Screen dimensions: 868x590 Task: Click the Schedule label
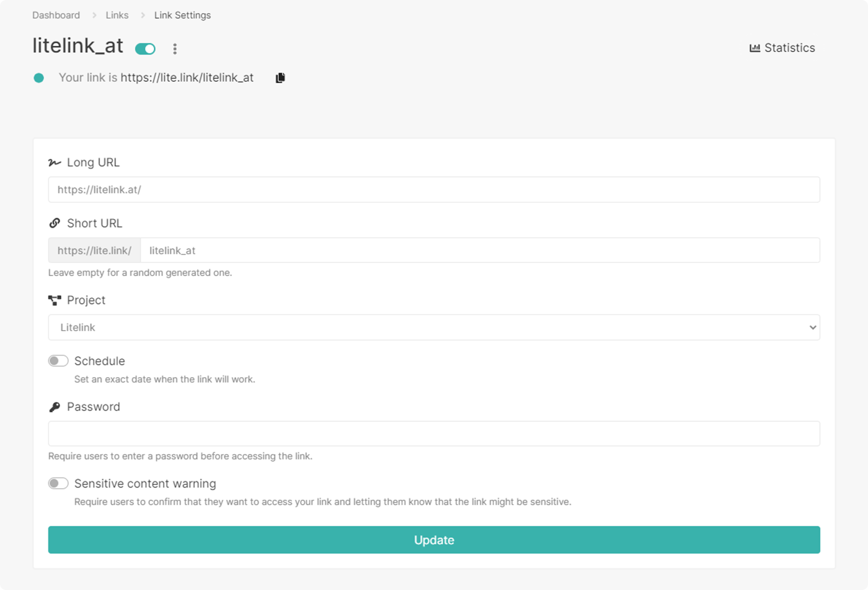(100, 361)
